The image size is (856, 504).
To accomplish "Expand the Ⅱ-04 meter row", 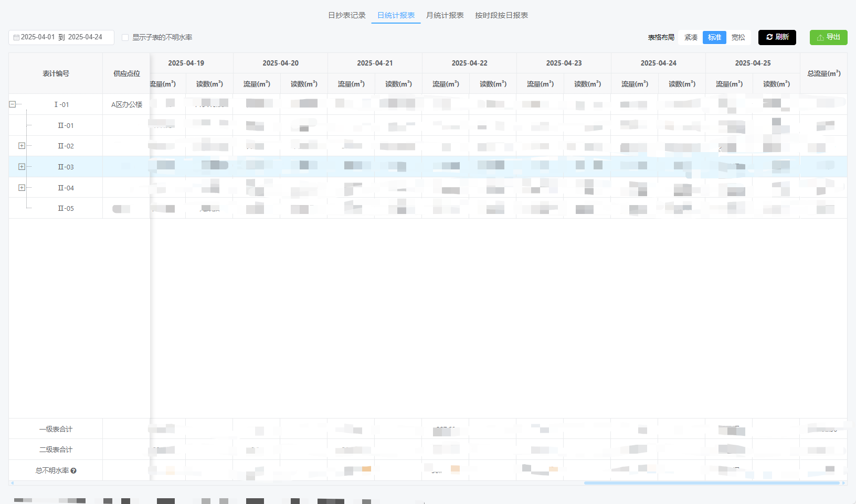I will (22, 187).
